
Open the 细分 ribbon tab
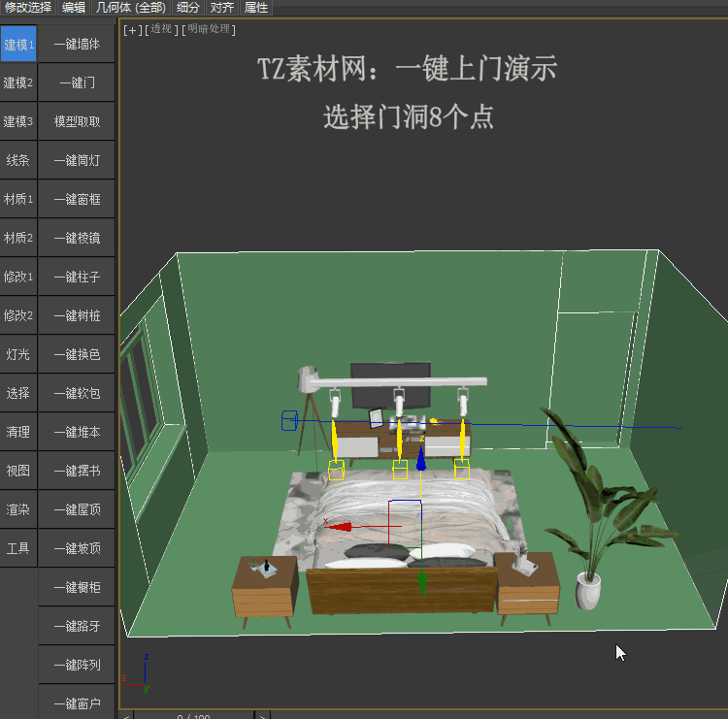[187, 8]
